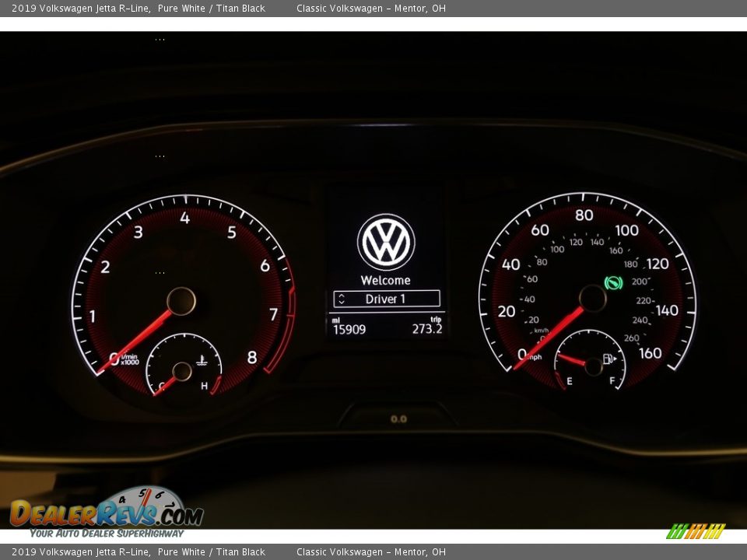The image size is (747, 560).
Task: Click the 0.0 readout below the cluster
Action: click(398, 418)
